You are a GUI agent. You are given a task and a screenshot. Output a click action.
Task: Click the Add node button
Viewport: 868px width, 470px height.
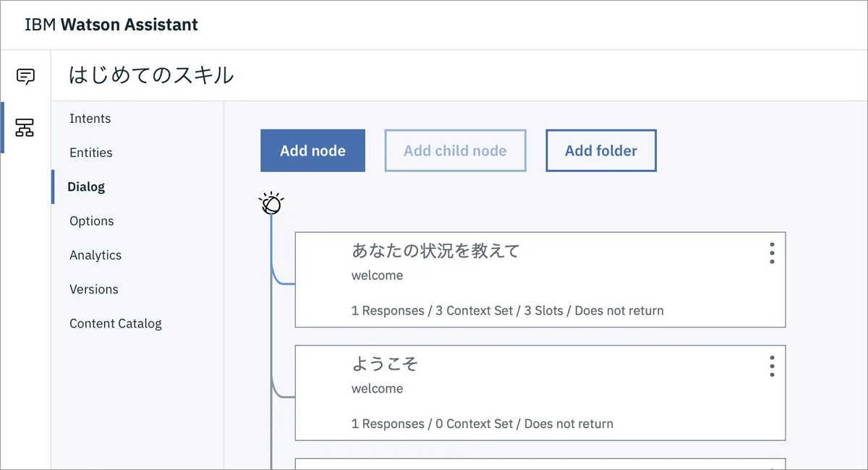pos(312,150)
